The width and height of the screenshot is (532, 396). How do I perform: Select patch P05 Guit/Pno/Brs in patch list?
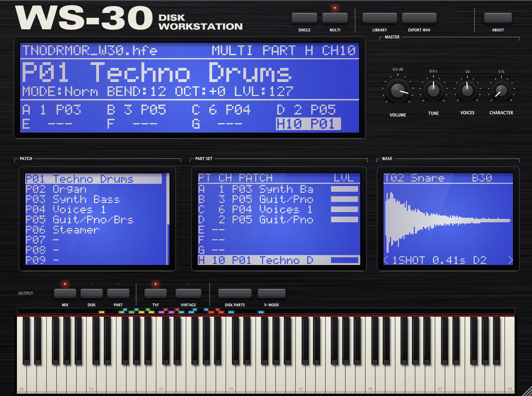click(93, 220)
